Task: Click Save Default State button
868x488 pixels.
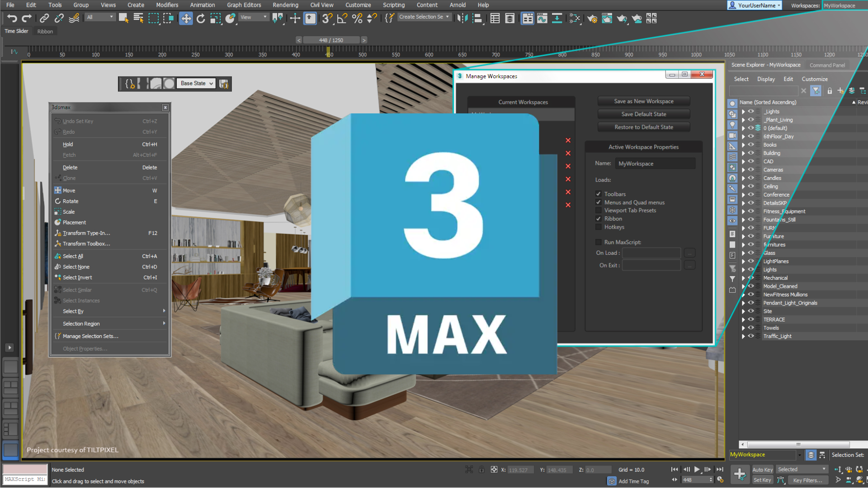Action: [x=644, y=114]
